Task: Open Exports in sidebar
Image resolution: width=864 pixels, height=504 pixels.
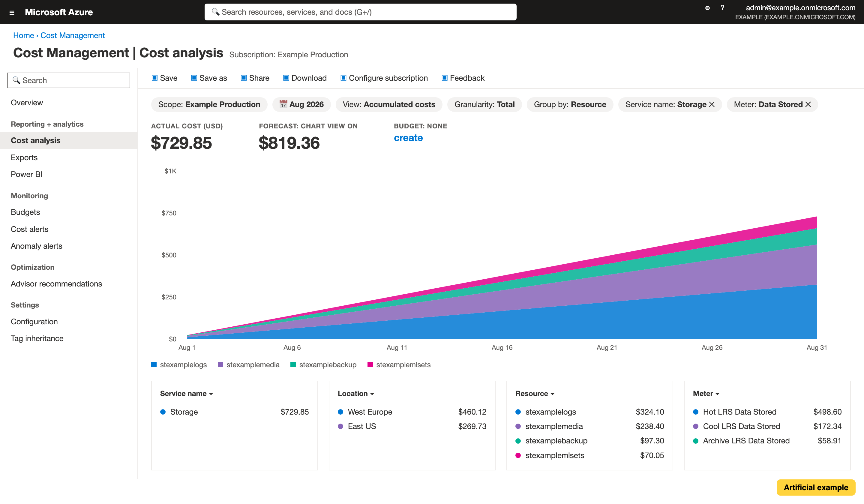Action: [69, 157]
